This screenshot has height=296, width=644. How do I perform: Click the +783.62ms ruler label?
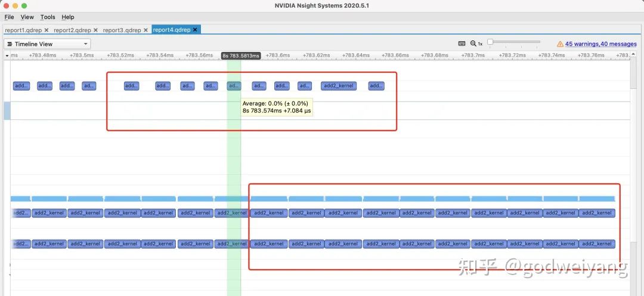click(x=316, y=55)
